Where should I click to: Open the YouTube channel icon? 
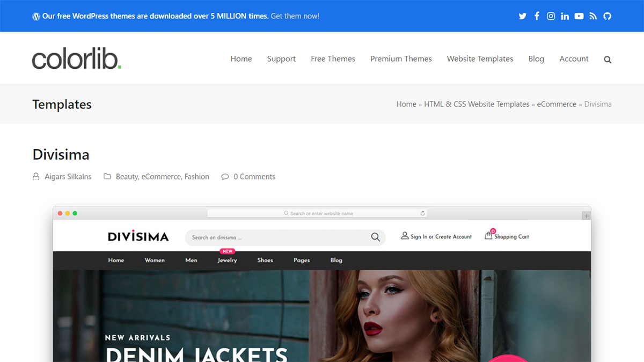(579, 16)
